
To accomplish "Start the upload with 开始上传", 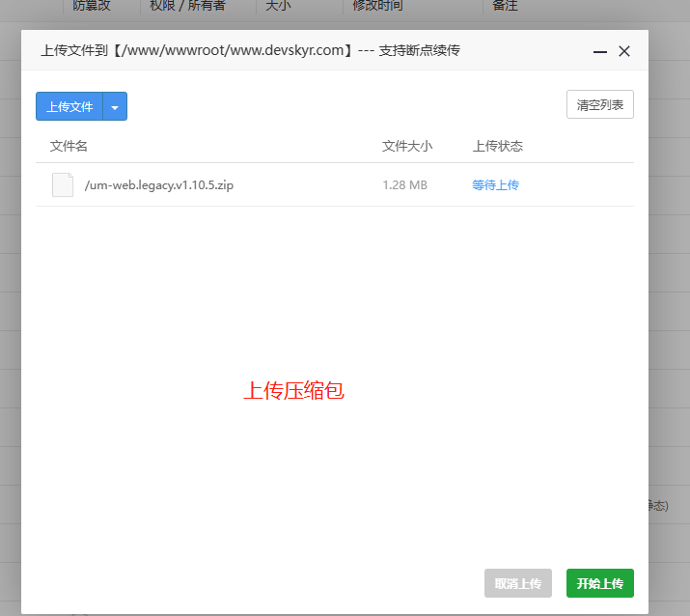I will pos(599,583).
